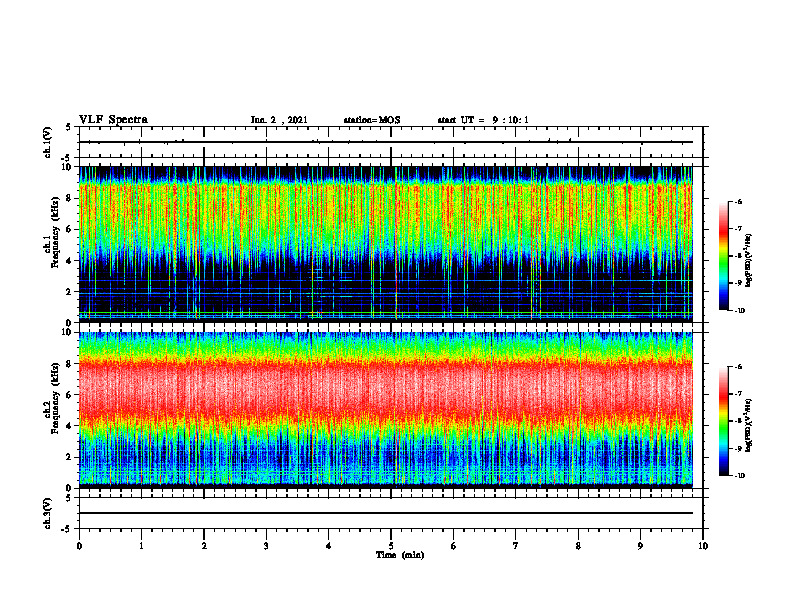
Task: Click the 'station=MOS' label
Action: point(372,120)
